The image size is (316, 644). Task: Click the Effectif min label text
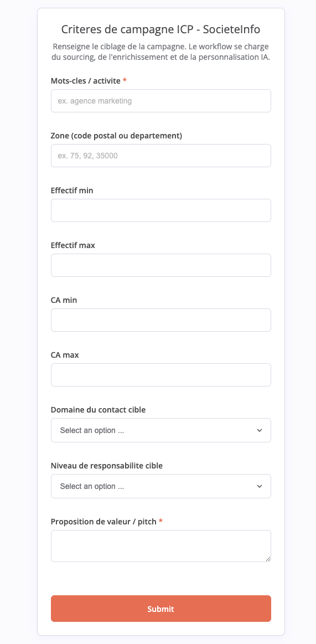[72, 190]
